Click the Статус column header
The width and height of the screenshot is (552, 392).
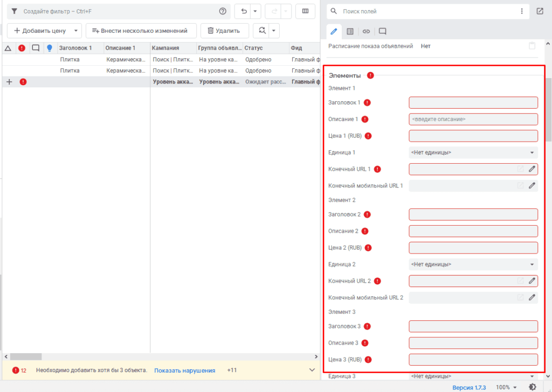pos(265,48)
